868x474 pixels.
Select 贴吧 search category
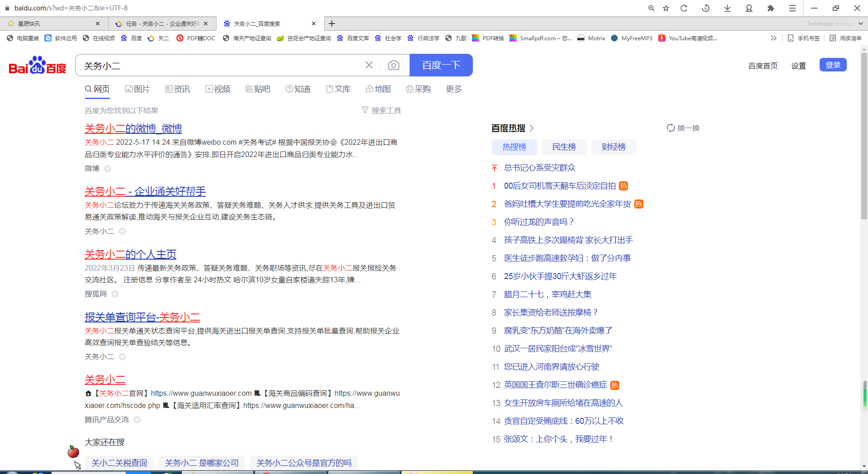258,89
